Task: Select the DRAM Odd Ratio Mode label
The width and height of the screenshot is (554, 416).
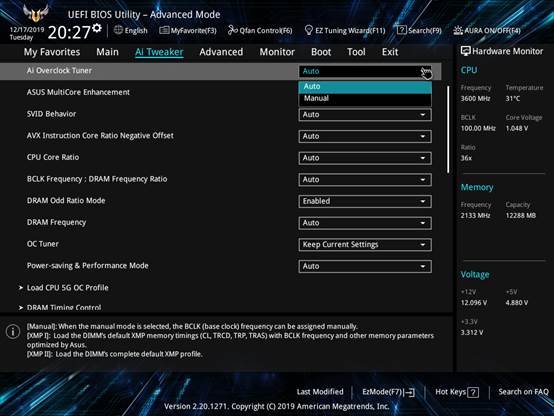Action: click(x=66, y=200)
